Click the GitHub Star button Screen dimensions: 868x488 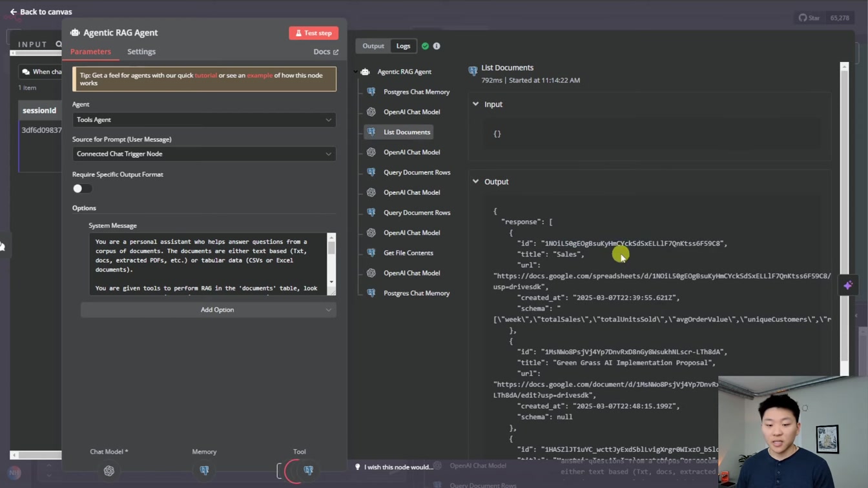(809, 17)
